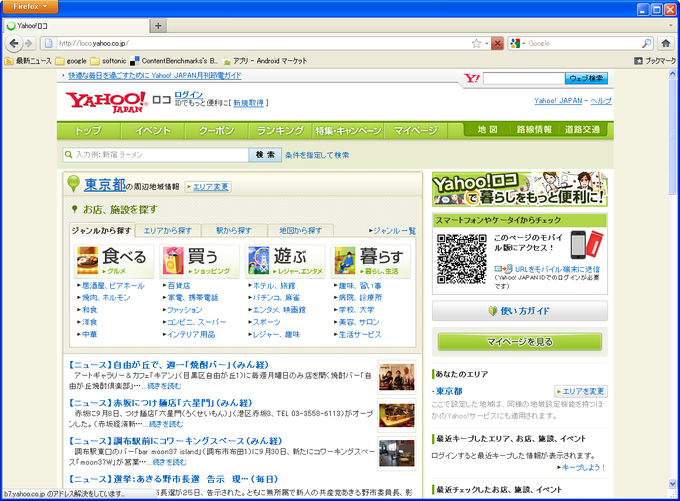Viewport: 680px width, 501px height.
Task: Open 居酒屋、ビアホール category link
Action: click(113, 285)
